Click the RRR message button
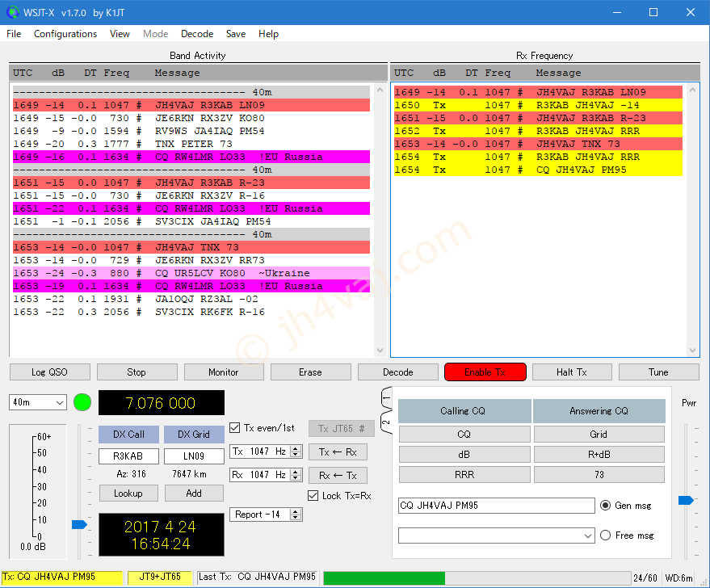The width and height of the screenshot is (710, 588). pyautogui.click(x=464, y=475)
